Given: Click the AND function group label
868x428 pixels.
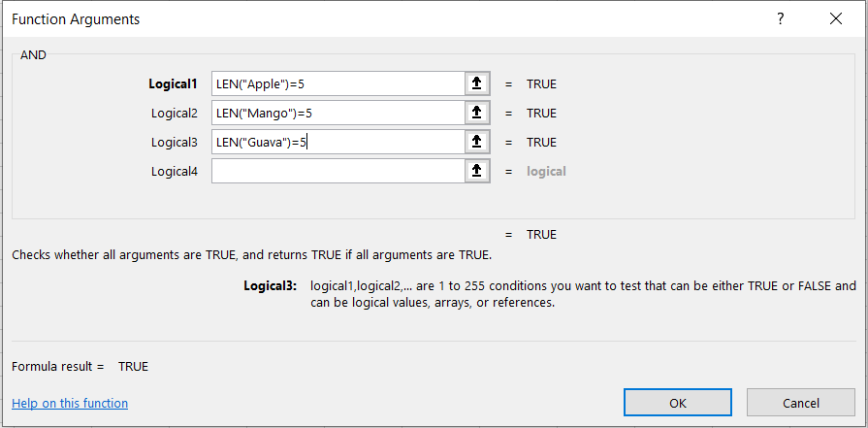Looking at the screenshot, I should tap(33, 55).
